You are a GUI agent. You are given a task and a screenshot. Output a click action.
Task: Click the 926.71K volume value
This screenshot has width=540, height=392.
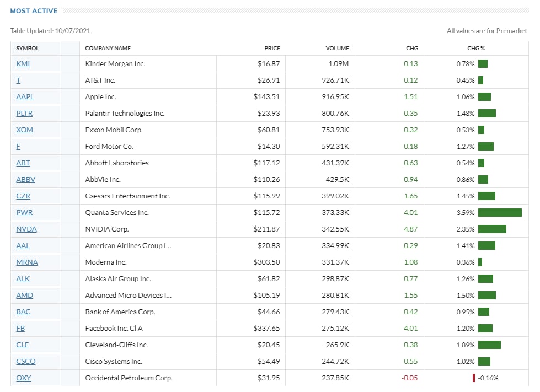coord(335,80)
